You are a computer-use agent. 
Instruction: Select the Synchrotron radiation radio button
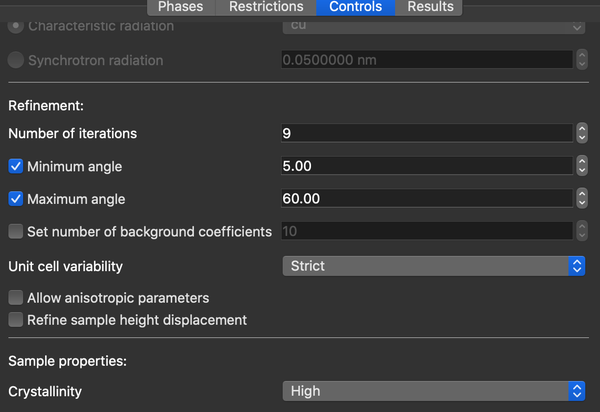16,60
